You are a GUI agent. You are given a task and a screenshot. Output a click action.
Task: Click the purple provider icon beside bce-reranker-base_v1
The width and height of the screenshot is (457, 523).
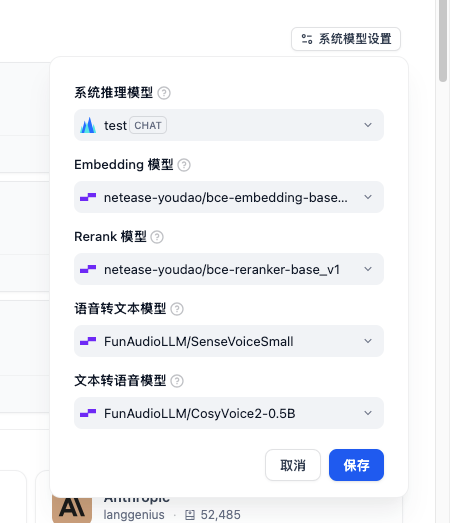88,269
